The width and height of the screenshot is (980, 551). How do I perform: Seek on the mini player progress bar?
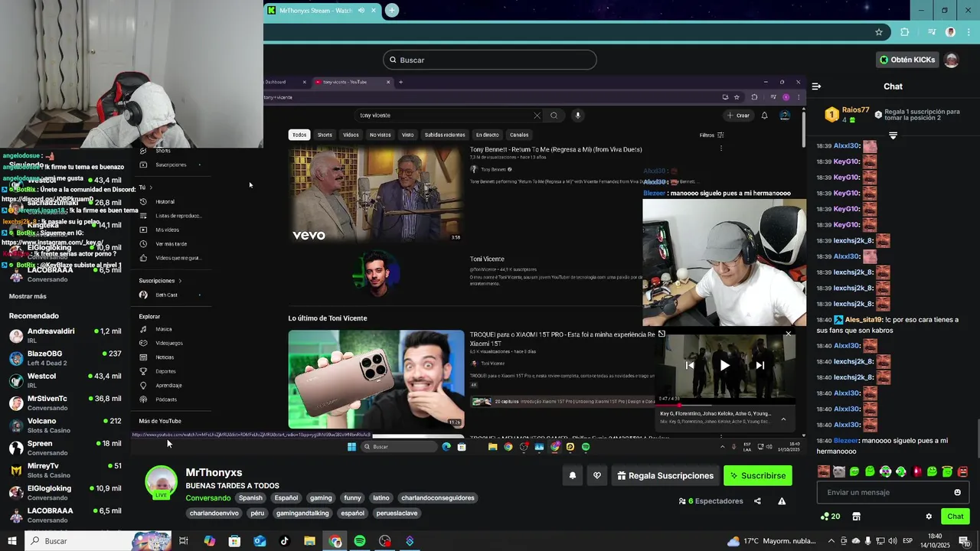point(726,404)
